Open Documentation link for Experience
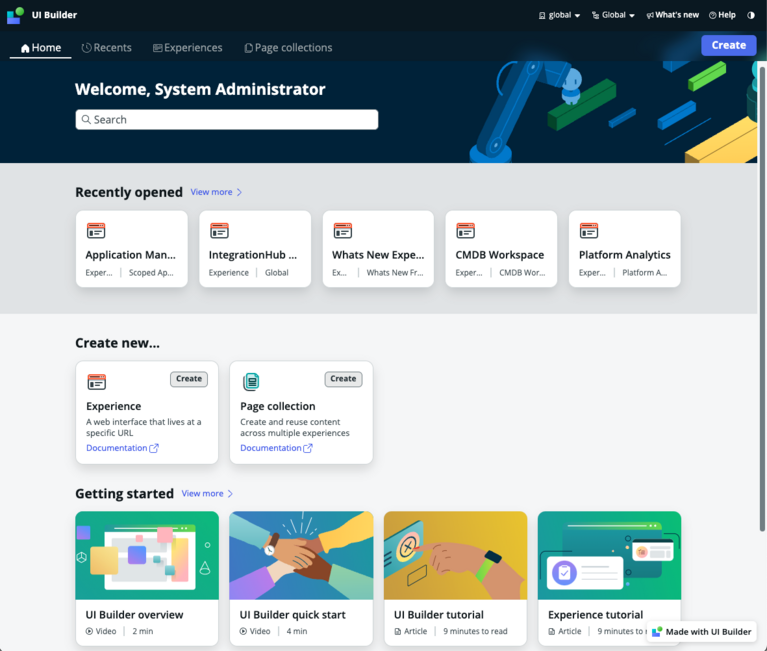Image resolution: width=767 pixels, height=651 pixels. click(116, 448)
